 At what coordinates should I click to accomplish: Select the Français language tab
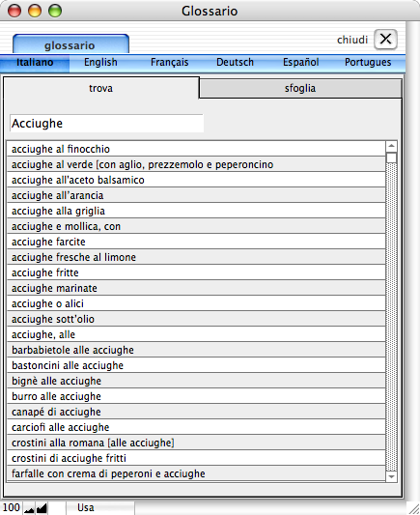coord(169,63)
